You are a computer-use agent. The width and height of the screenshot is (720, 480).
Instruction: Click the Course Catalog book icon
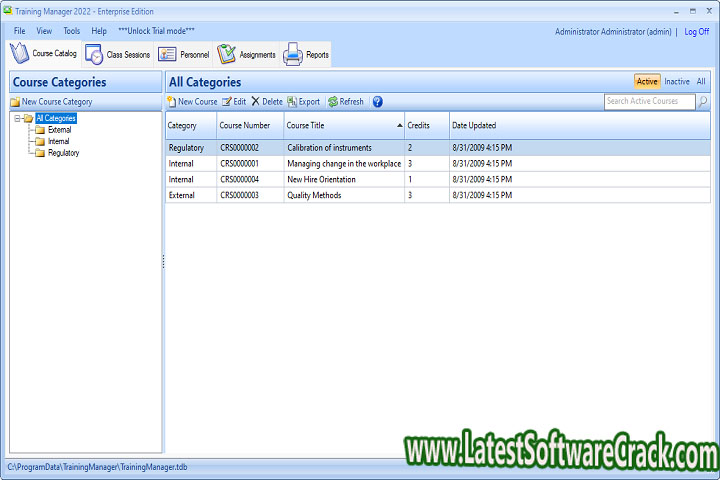coord(20,53)
